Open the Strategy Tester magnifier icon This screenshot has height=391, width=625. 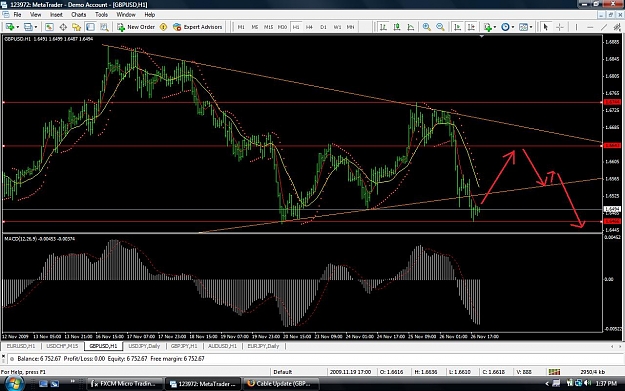104,27
